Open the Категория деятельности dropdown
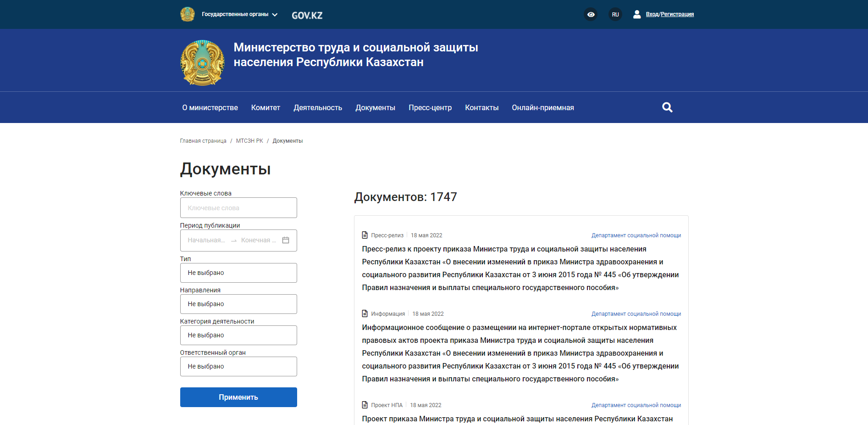This screenshot has height=425, width=868. click(238, 335)
